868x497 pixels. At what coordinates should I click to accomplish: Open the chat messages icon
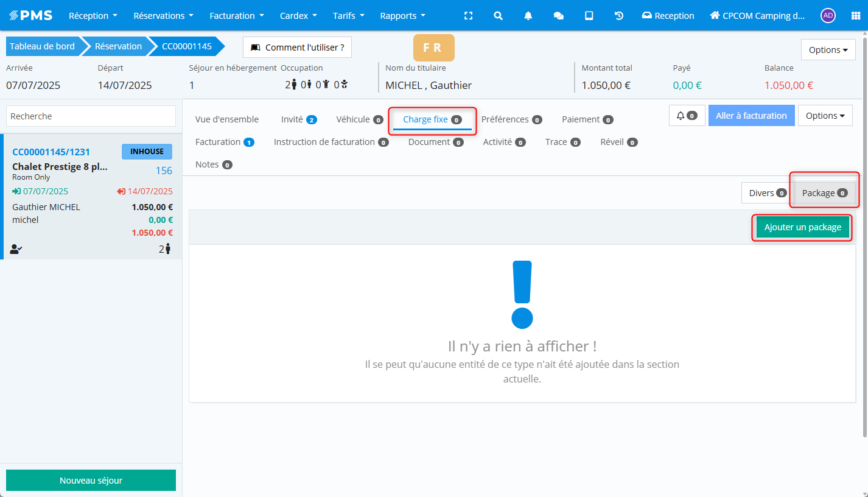click(558, 16)
